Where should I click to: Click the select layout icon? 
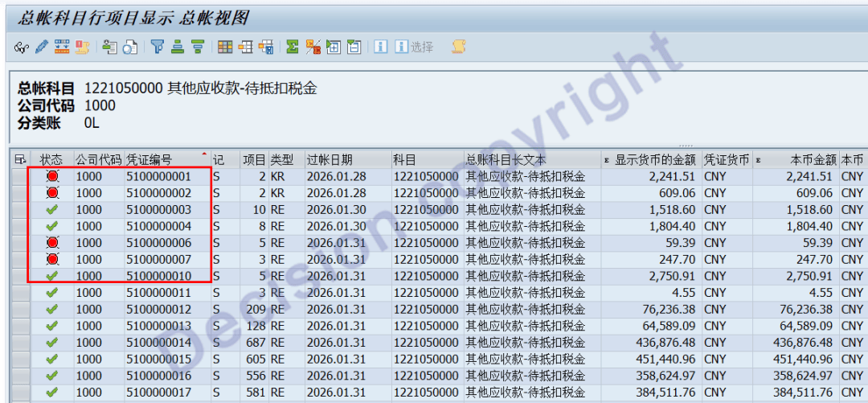(245, 47)
